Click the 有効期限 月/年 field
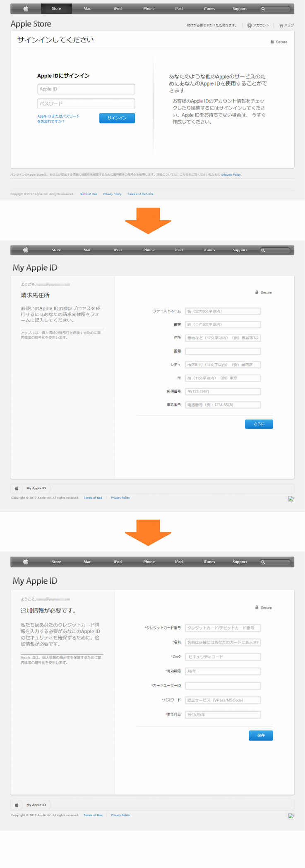305x868 pixels. (223, 671)
